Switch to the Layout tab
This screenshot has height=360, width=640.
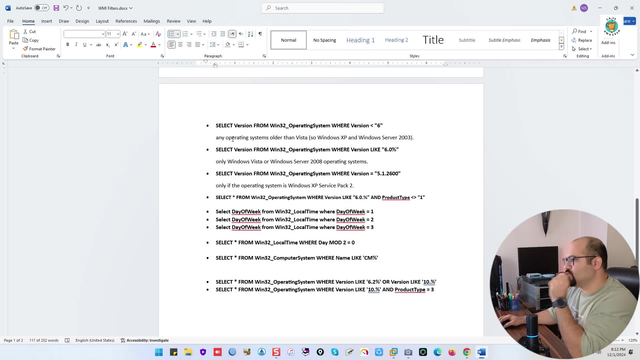[102, 21]
